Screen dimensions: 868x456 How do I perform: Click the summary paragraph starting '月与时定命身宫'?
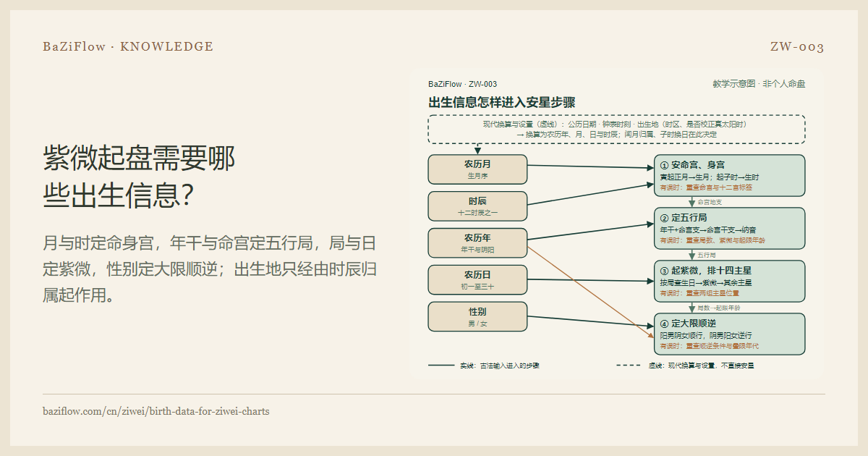coord(210,269)
